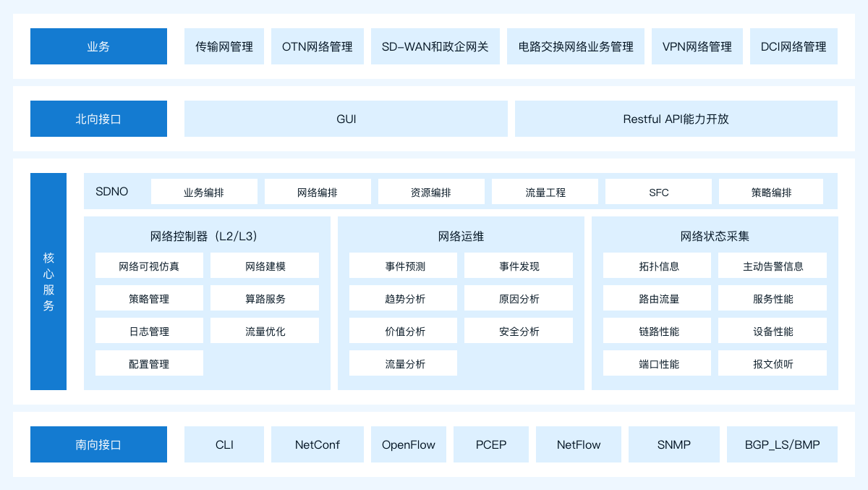Click the 网络运维 heading

tap(461, 236)
